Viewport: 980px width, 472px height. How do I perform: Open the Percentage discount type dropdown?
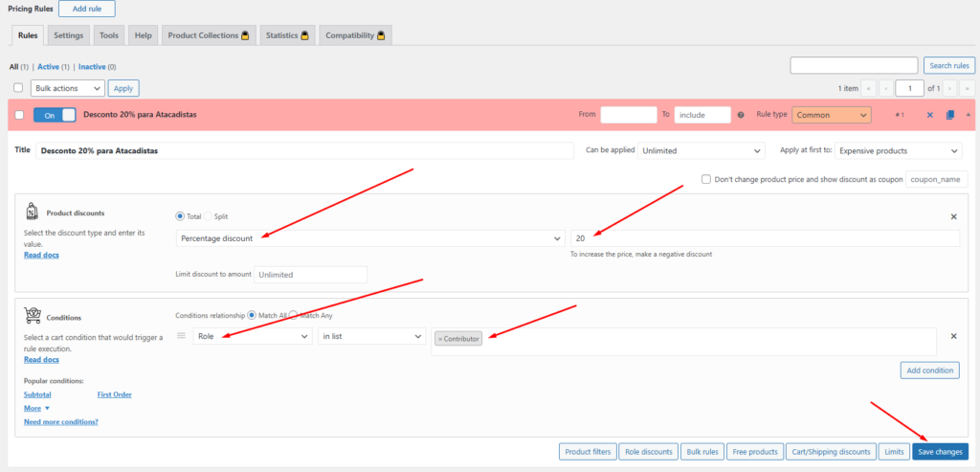point(370,238)
